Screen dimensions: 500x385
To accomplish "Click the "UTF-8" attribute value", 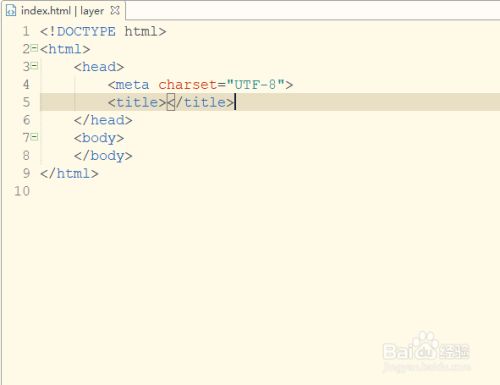I will coord(256,85).
